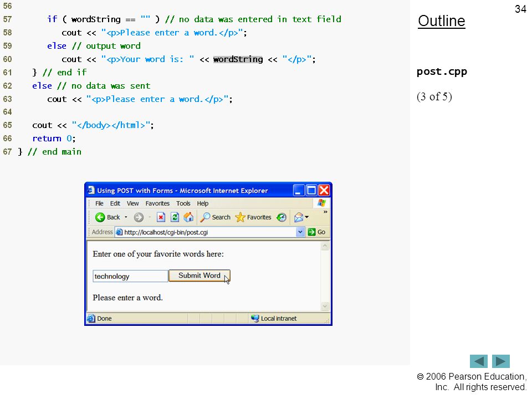Screen dimensions: 532x399
Task: Open the History icon in toolbar
Action: click(282, 217)
